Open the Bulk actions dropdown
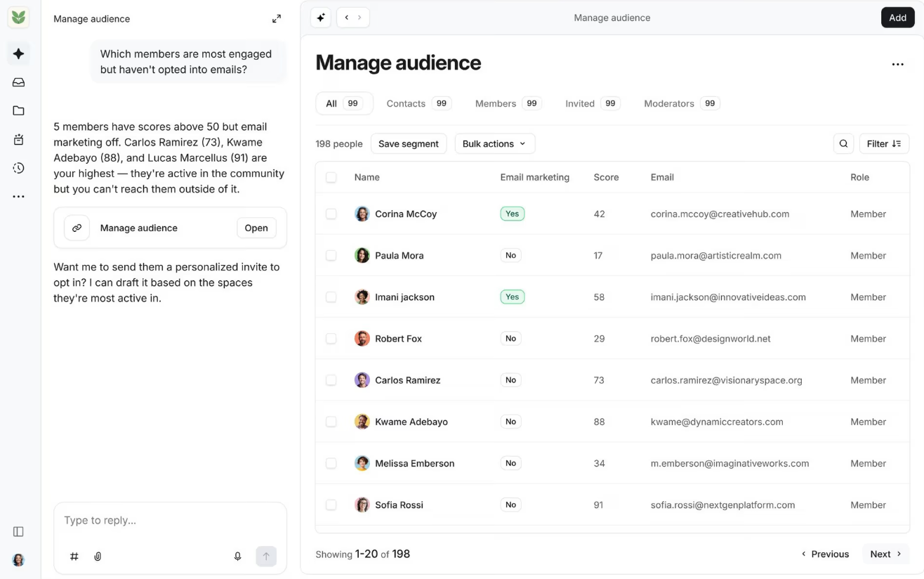924x579 pixels. click(495, 143)
